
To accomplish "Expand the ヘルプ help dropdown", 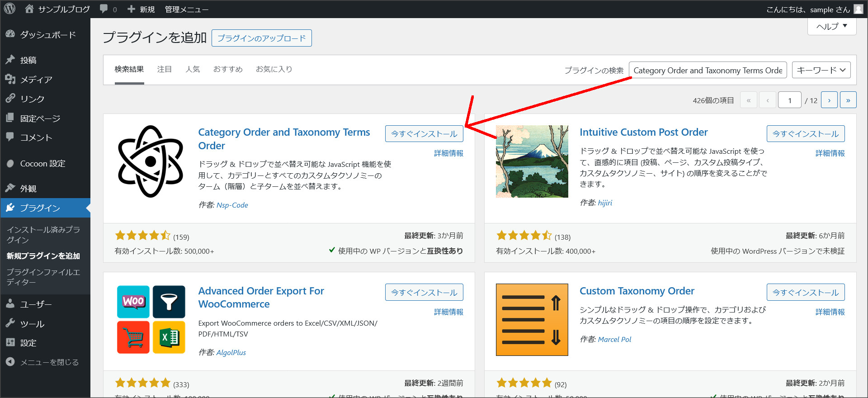I will coord(831,26).
